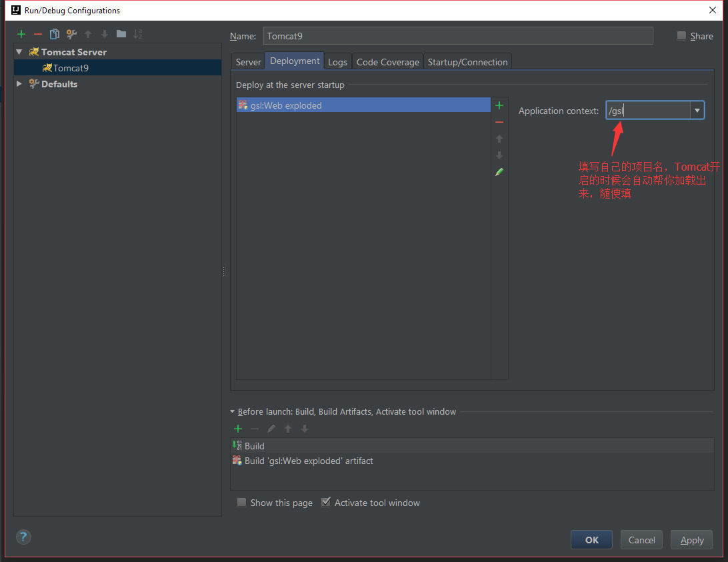Edit before launch task pencil icon

271,429
